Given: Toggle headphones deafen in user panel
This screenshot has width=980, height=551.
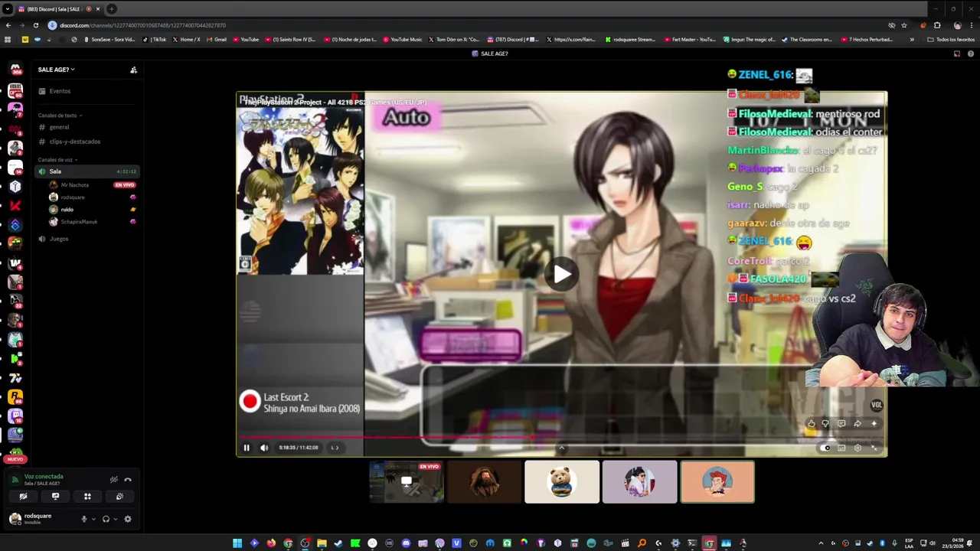Looking at the screenshot, I should 106,519.
